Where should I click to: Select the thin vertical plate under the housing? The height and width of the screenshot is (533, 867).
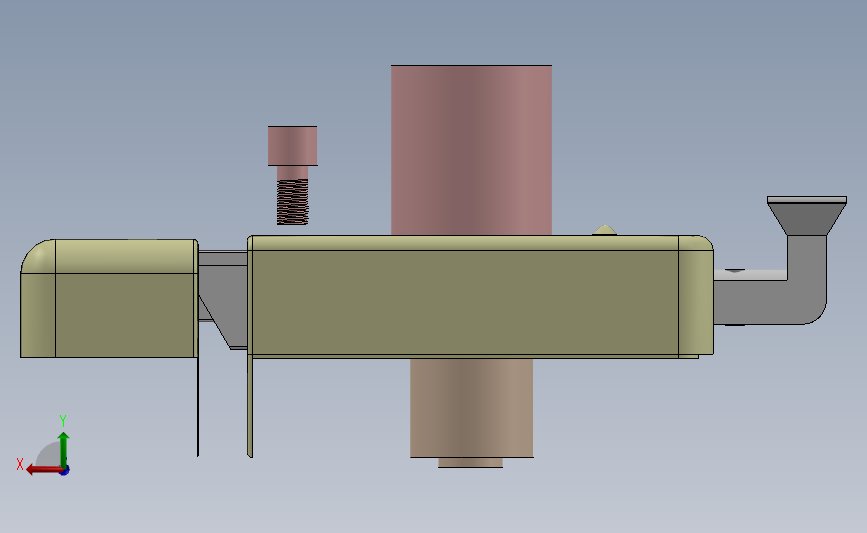[250, 407]
